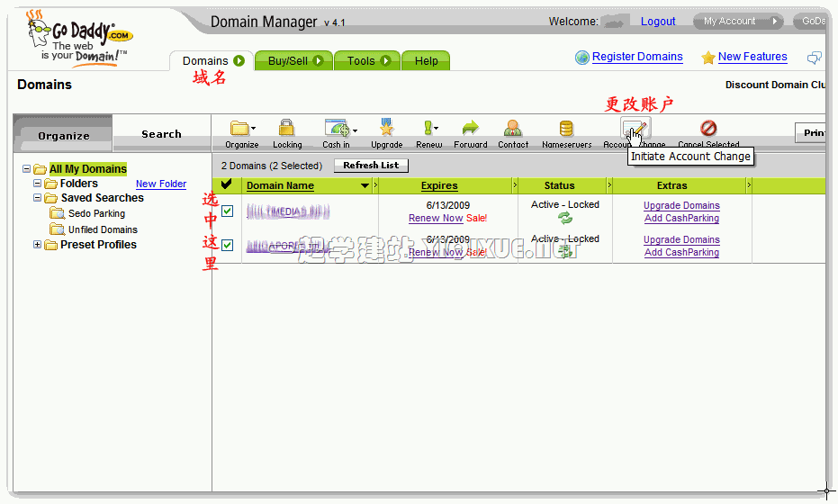
Task: Click Upgrade Domains in the first domain row
Action: click(x=681, y=205)
